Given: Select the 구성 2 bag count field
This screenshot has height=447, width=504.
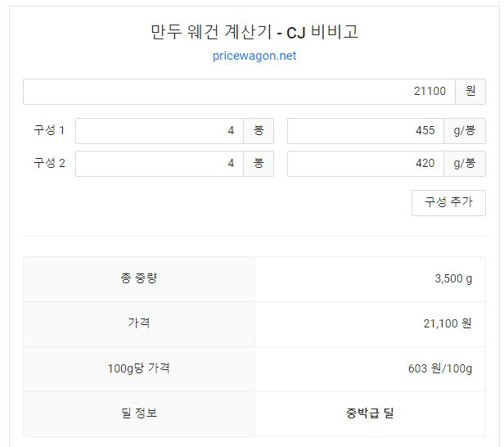Looking at the screenshot, I should 160,164.
